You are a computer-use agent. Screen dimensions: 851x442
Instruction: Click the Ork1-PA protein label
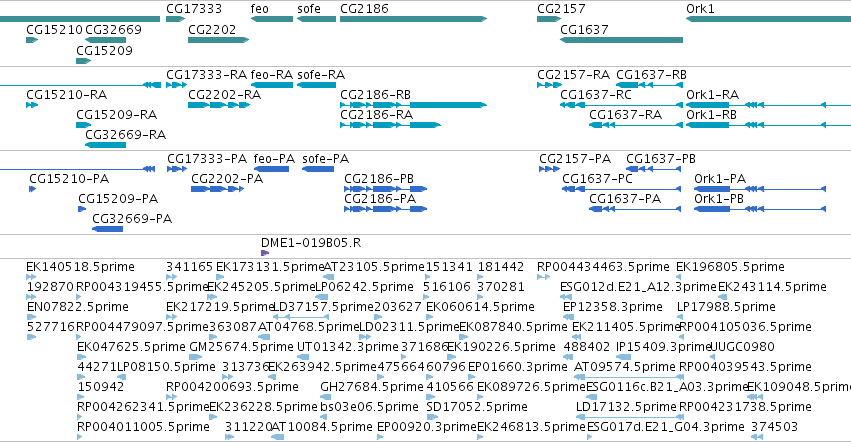point(720,179)
